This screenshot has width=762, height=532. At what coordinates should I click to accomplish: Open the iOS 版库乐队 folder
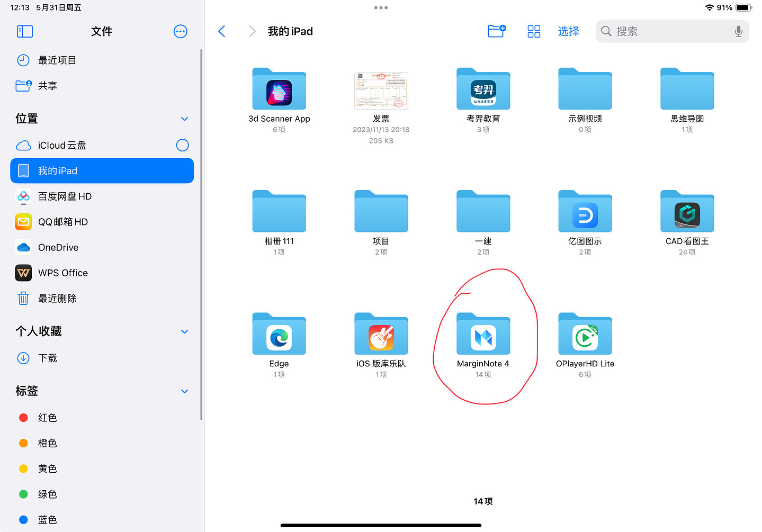tap(381, 335)
